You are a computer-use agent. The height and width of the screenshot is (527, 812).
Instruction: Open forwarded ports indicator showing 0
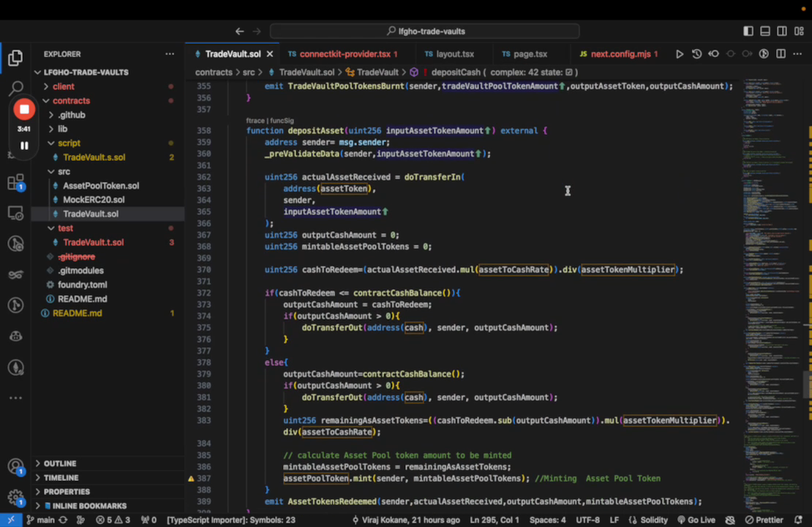149,520
